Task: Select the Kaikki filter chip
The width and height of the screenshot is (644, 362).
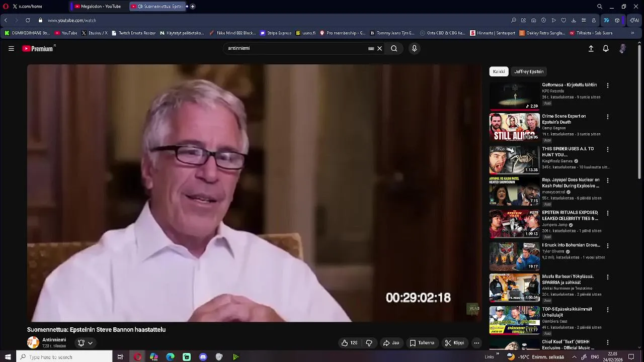Action: [x=499, y=71]
